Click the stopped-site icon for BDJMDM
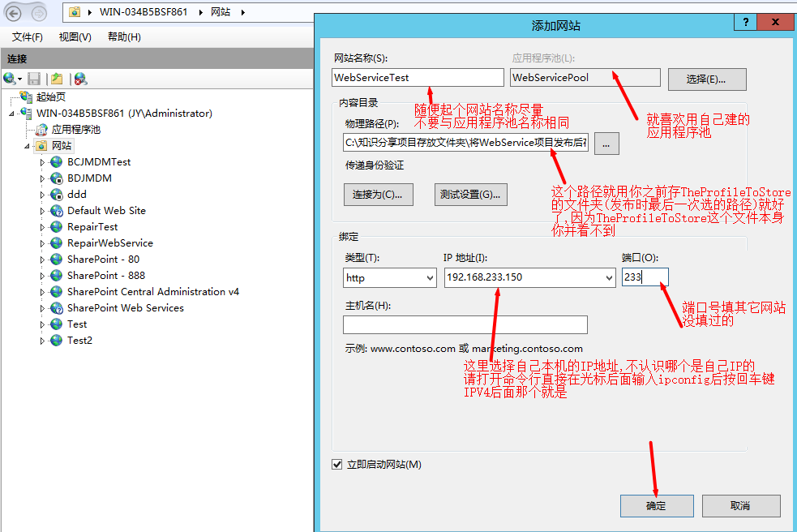797x532 pixels. tap(57, 178)
